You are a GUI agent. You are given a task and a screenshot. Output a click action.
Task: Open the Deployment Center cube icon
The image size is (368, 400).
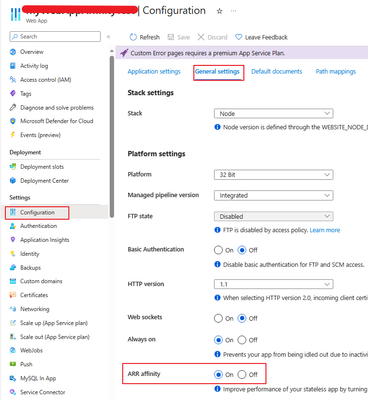click(13, 180)
